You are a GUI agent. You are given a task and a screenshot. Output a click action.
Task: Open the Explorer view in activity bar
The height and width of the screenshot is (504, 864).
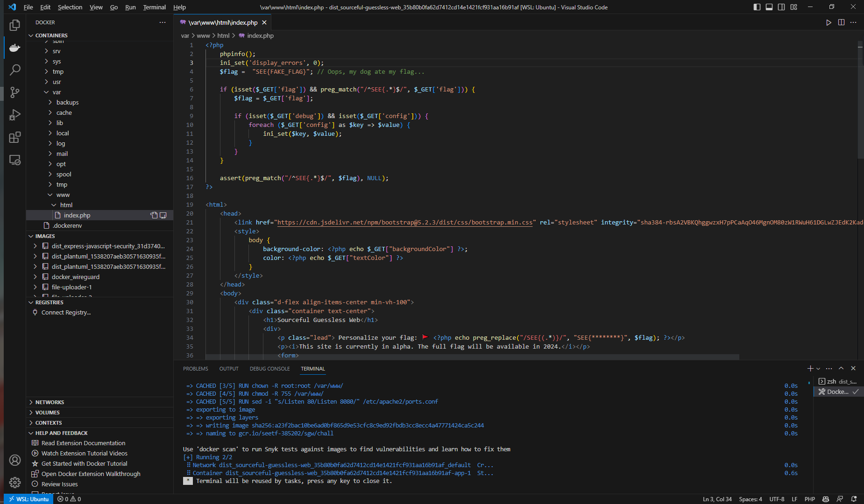coord(15,25)
